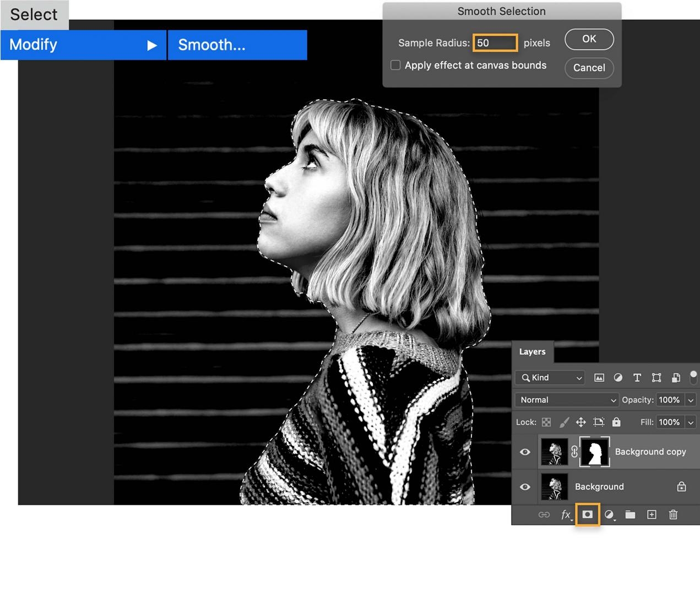Delete the current layer

(672, 515)
